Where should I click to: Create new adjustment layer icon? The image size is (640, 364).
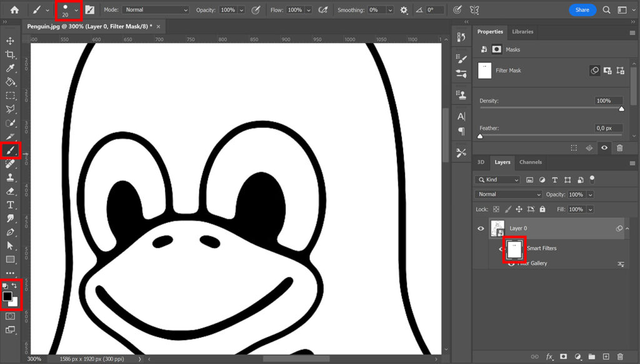coord(577,357)
